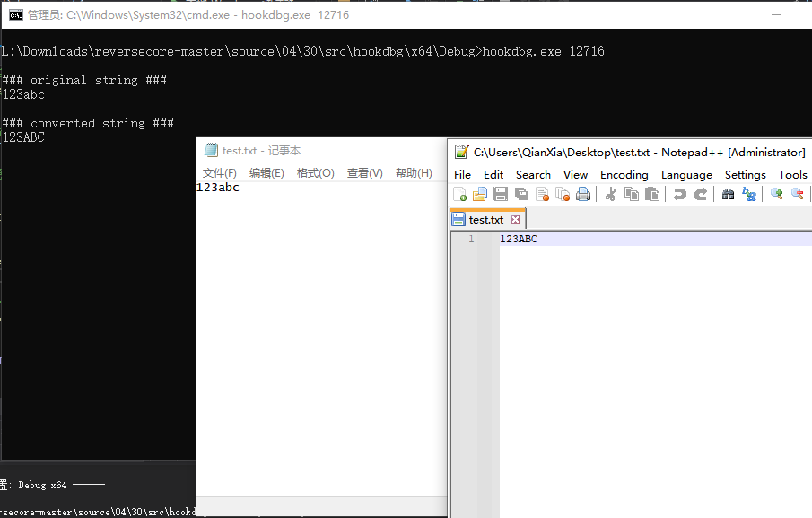Save test.txt with the Save icon
Image resolution: width=812 pixels, height=518 pixels.
[x=501, y=193]
